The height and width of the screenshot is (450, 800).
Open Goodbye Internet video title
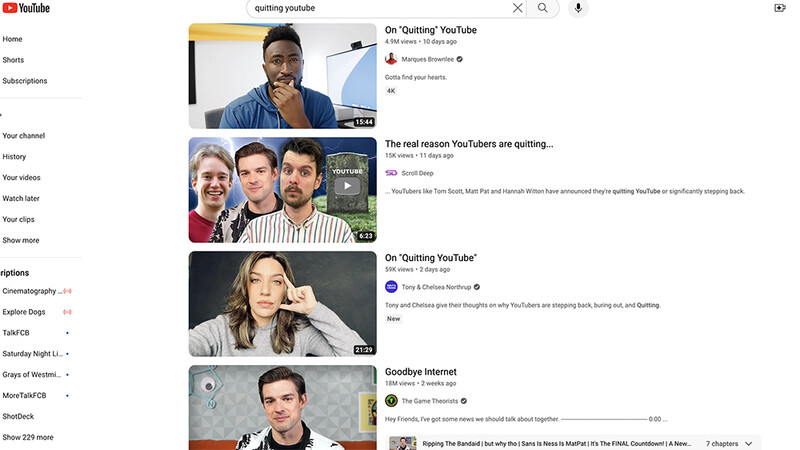tap(420, 371)
